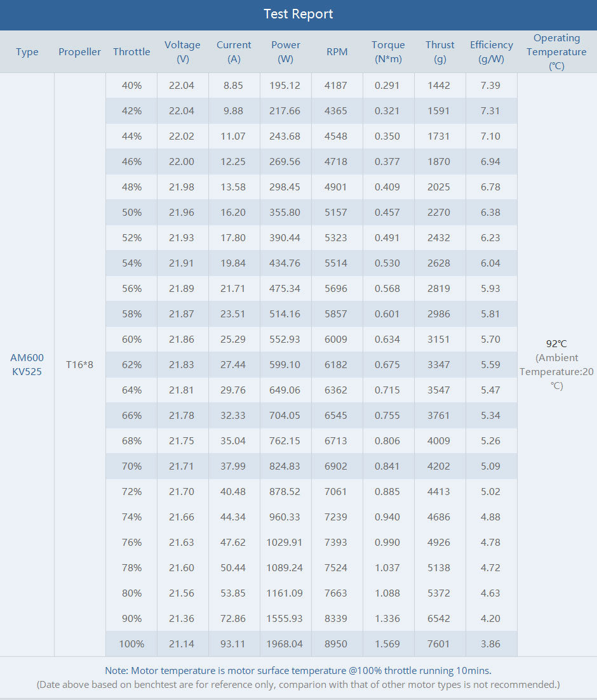Select the 92℃ operating temperature value
Image resolution: width=597 pixels, height=700 pixels.
(x=556, y=345)
